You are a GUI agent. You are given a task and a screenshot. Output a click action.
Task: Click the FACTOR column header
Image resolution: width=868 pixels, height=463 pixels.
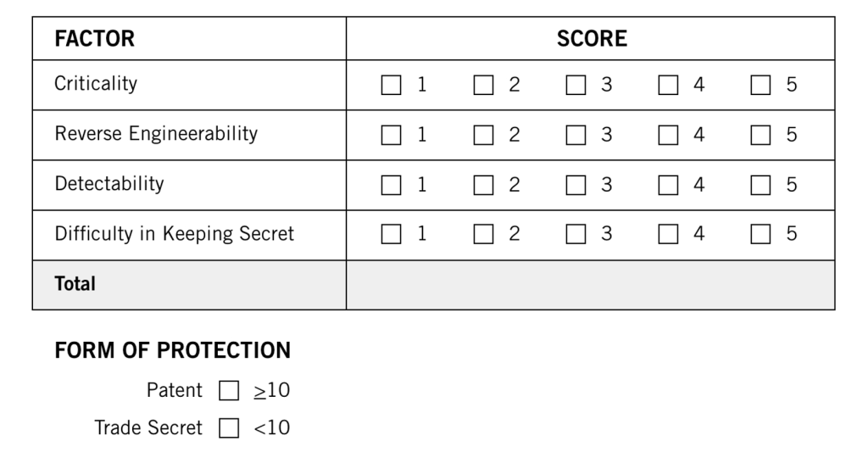pos(95,38)
